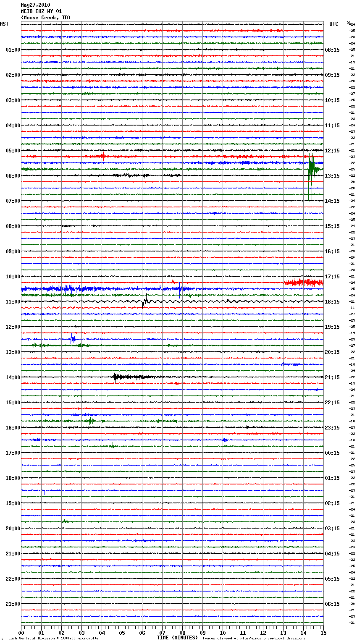
Task: Click the minute 03 axis tick label
Action: [x=81, y=633]
